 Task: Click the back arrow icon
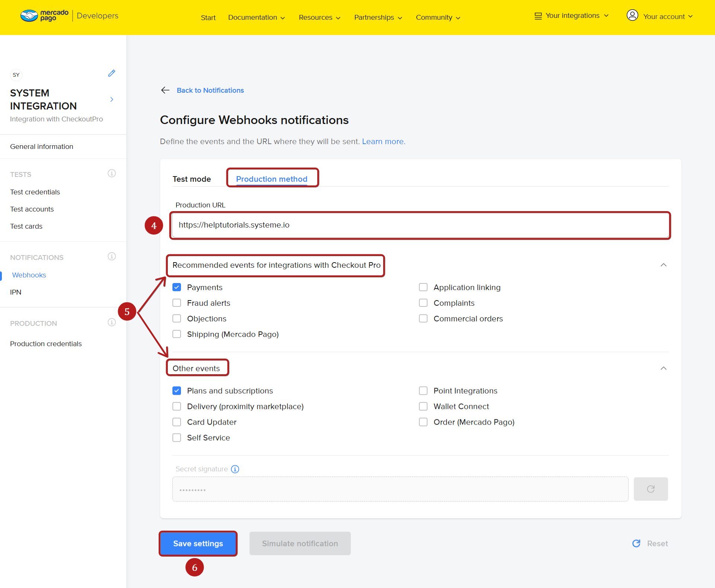point(165,90)
